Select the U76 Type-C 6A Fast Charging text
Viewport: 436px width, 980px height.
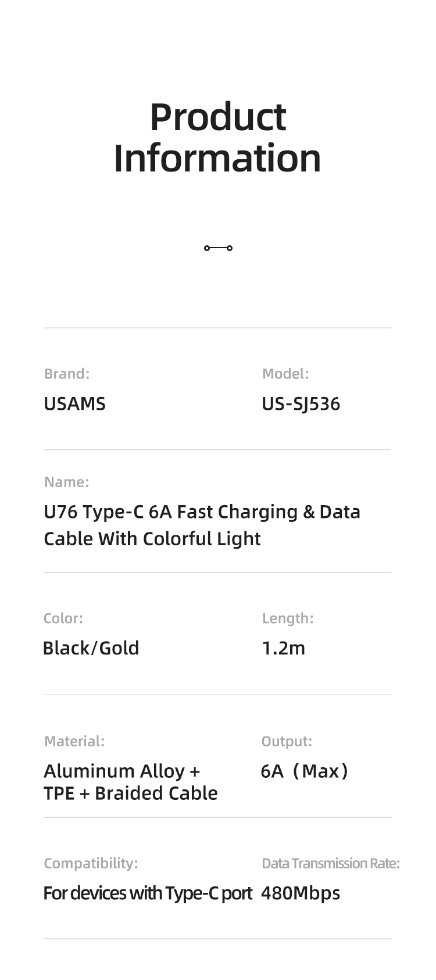170,512
